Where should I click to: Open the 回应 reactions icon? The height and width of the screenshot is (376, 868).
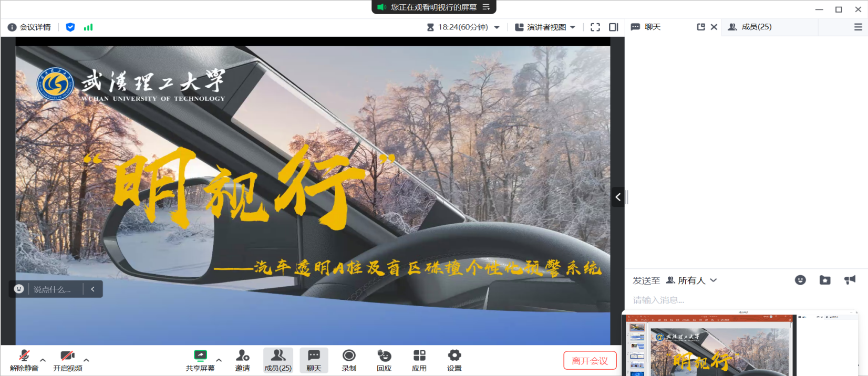[384, 360]
